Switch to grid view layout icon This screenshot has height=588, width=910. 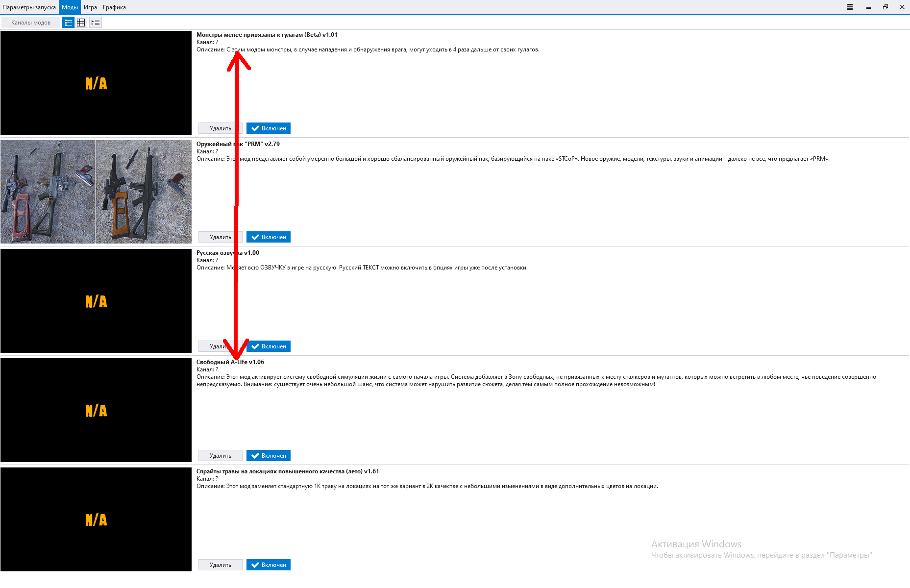pyautogui.click(x=81, y=23)
